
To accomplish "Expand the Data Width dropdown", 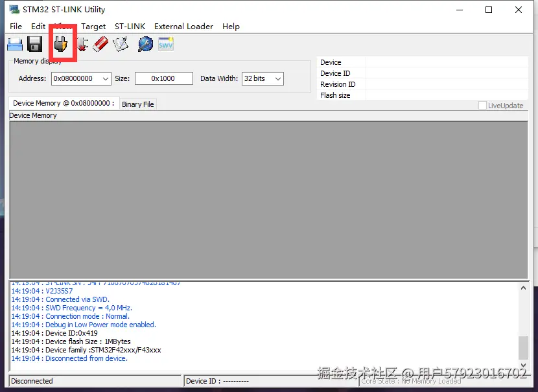I will (278, 79).
